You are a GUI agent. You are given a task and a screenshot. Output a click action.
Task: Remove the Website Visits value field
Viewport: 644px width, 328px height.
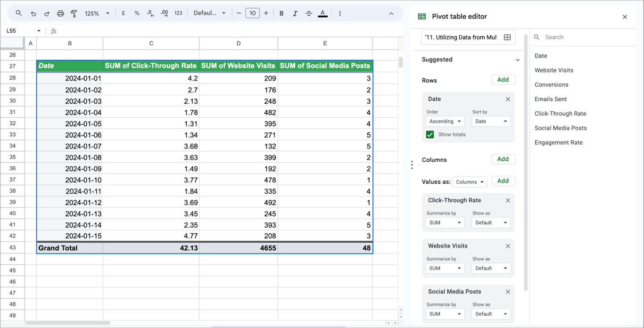(x=508, y=246)
